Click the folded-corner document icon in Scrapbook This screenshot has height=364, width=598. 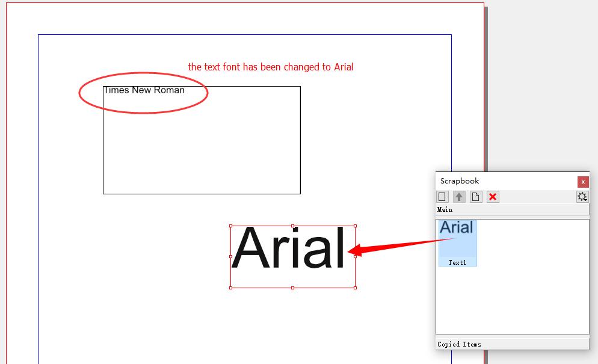pos(476,197)
